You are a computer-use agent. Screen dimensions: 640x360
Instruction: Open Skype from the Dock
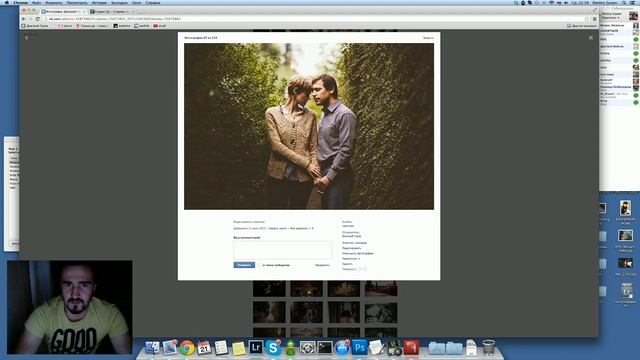[x=273, y=348]
